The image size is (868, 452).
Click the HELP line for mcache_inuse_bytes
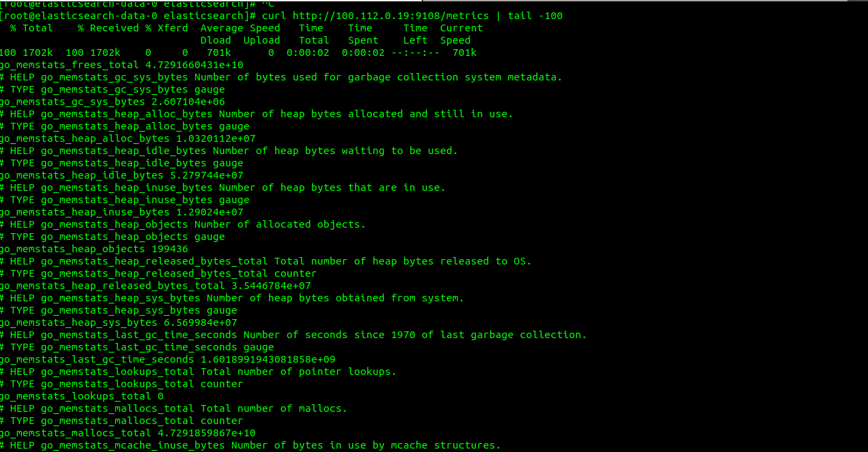(250, 445)
